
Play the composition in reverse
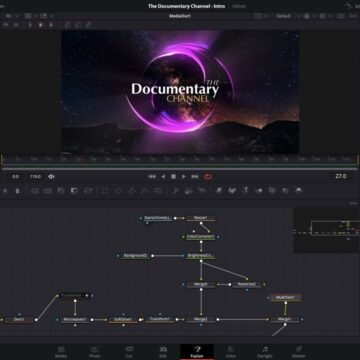tap(163, 177)
